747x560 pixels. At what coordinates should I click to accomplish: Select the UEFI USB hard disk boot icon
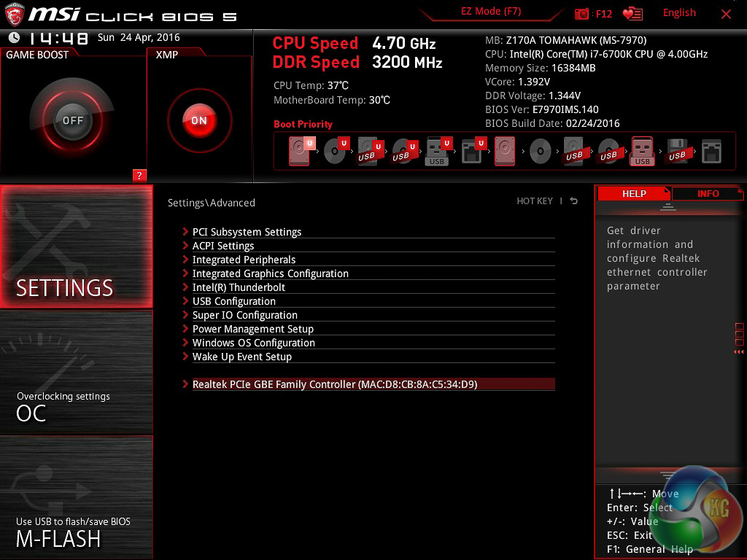[x=371, y=151]
